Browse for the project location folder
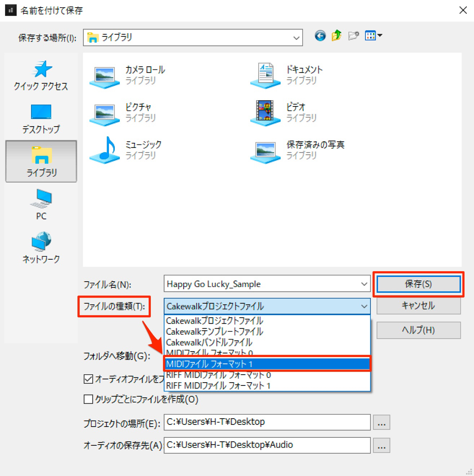The width and height of the screenshot is (474, 476). [381, 422]
